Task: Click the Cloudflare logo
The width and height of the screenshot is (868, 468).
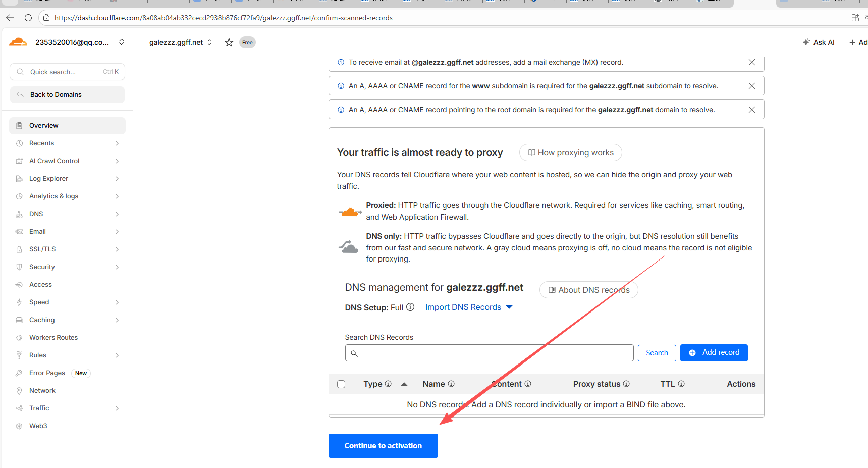Action: (18, 42)
